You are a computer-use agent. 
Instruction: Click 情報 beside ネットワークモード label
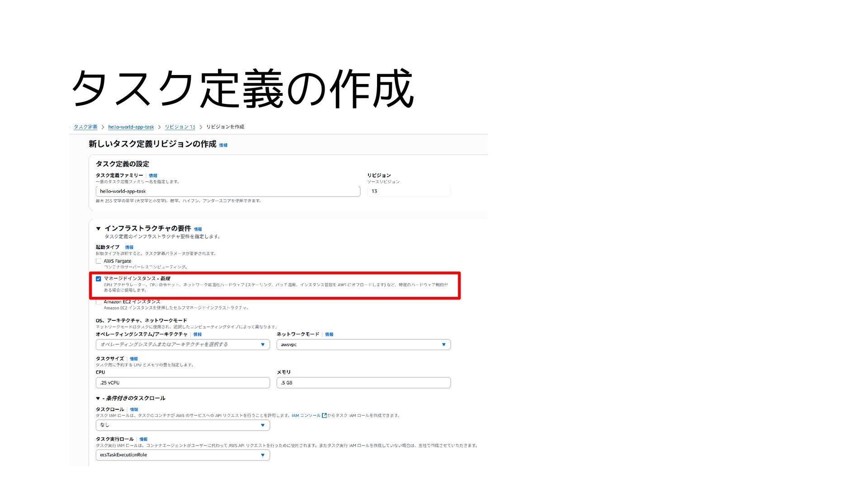coord(329,335)
